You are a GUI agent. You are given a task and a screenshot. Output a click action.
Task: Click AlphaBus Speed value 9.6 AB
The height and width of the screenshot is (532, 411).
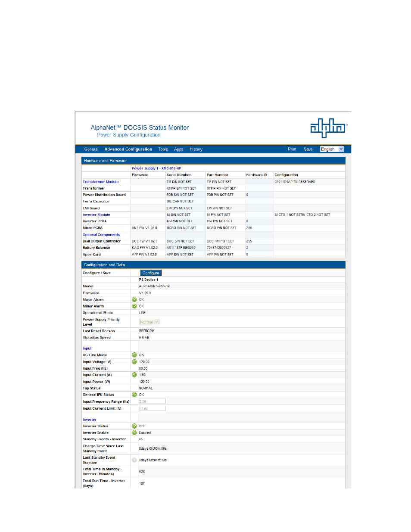tap(144, 337)
